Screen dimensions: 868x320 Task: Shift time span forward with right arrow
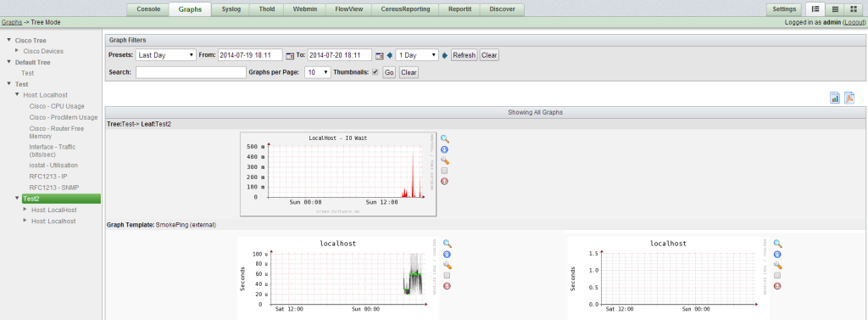click(445, 55)
